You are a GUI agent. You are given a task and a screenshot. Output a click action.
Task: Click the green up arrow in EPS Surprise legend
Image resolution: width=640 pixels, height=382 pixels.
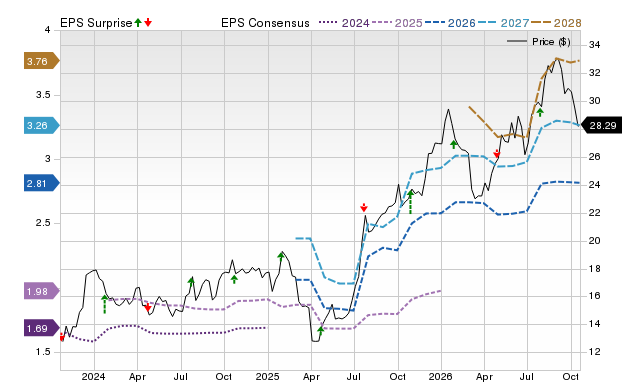(x=138, y=22)
